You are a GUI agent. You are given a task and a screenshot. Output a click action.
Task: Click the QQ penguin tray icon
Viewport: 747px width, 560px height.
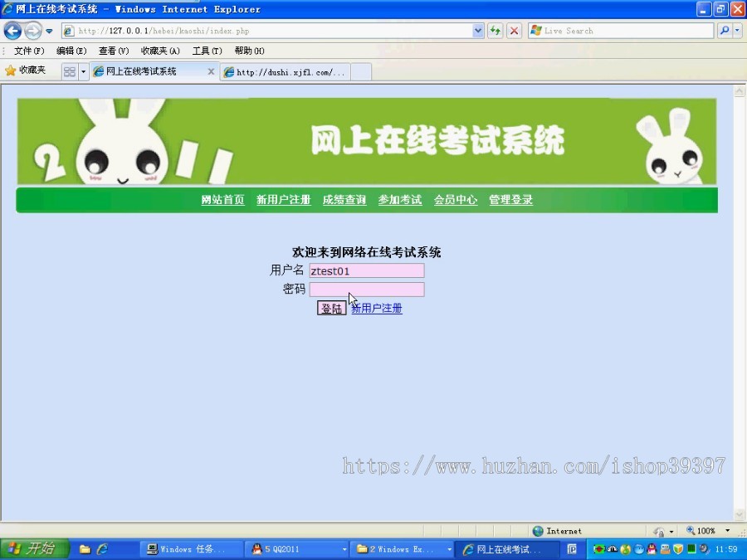click(652, 549)
